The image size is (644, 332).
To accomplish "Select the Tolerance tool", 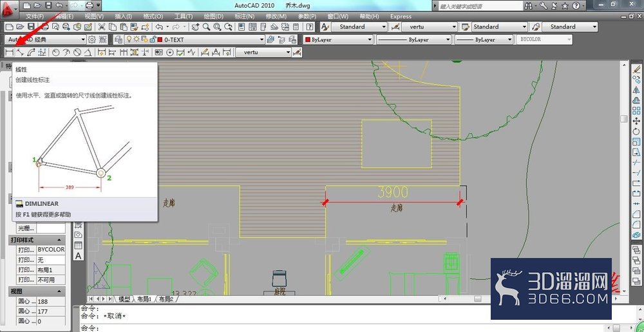I will click(158, 53).
